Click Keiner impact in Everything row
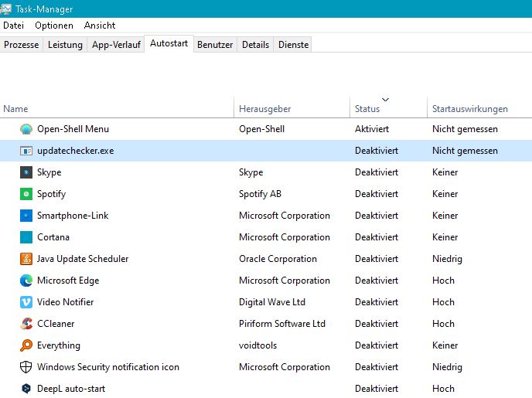 445,345
